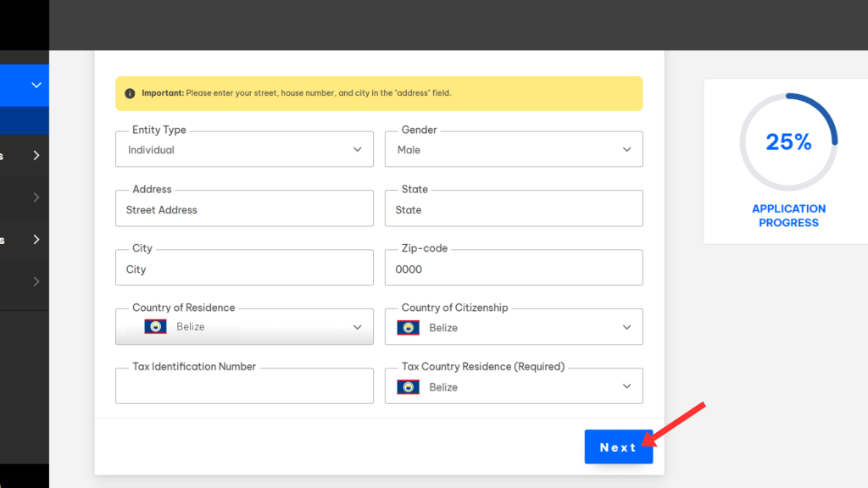Image resolution: width=868 pixels, height=488 pixels.
Task: Click the Belize flag in Country of Residence
Action: [155, 326]
